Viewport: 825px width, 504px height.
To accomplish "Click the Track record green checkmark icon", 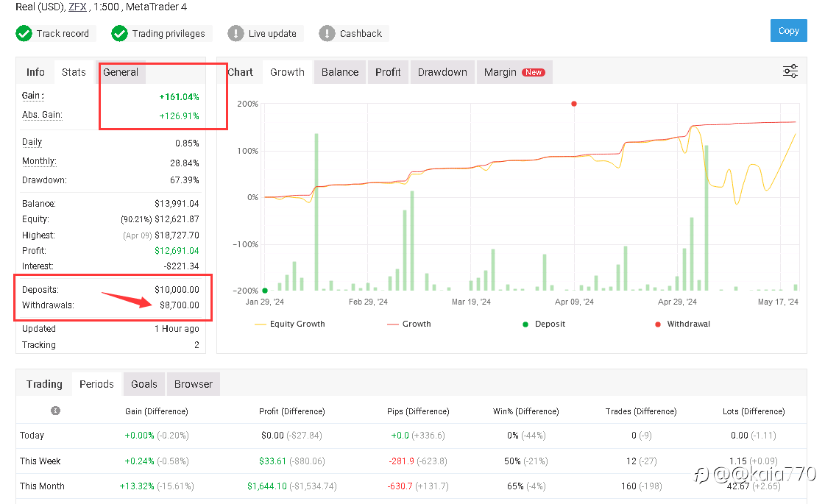I will click(x=24, y=33).
